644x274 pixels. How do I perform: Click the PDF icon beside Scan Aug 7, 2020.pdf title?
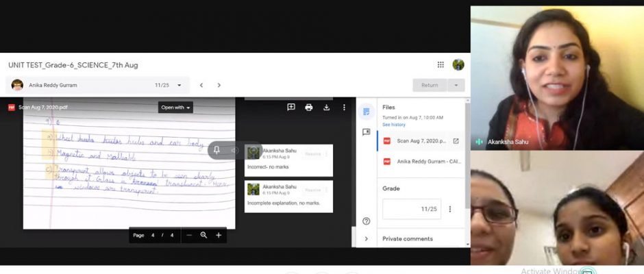click(x=12, y=108)
